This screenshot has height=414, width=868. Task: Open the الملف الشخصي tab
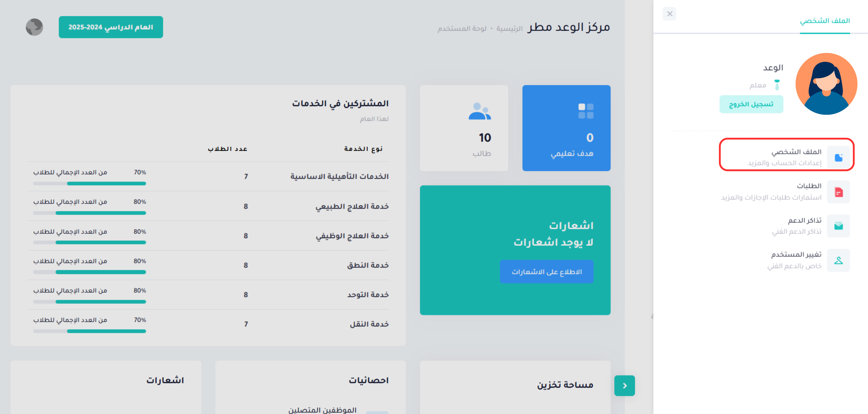click(825, 21)
